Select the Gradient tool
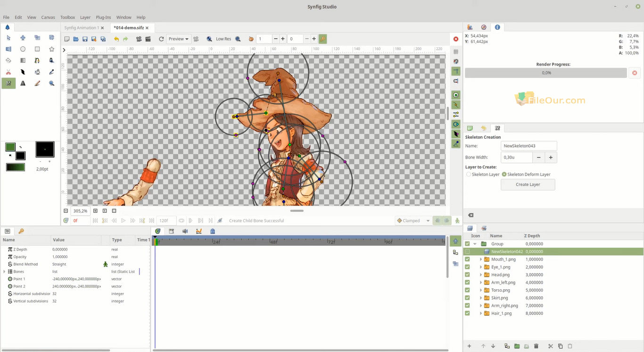Viewport: 644px width, 352px height. [x=23, y=60]
